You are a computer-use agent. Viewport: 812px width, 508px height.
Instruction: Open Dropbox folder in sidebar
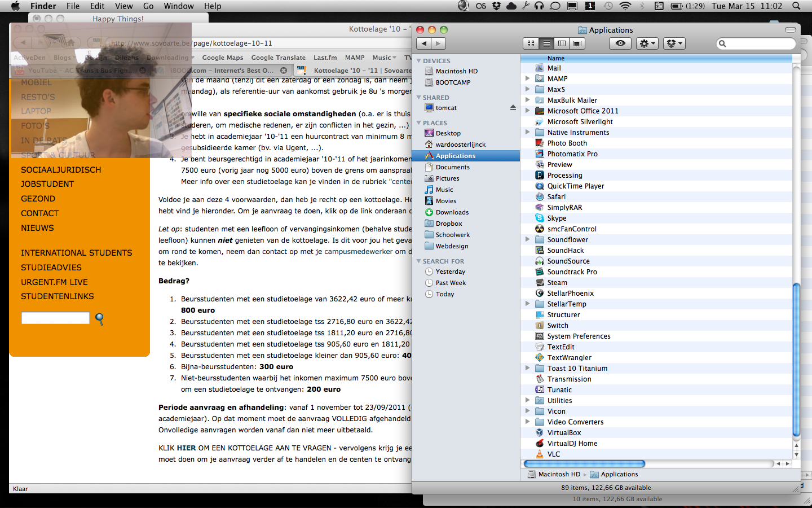click(448, 224)
